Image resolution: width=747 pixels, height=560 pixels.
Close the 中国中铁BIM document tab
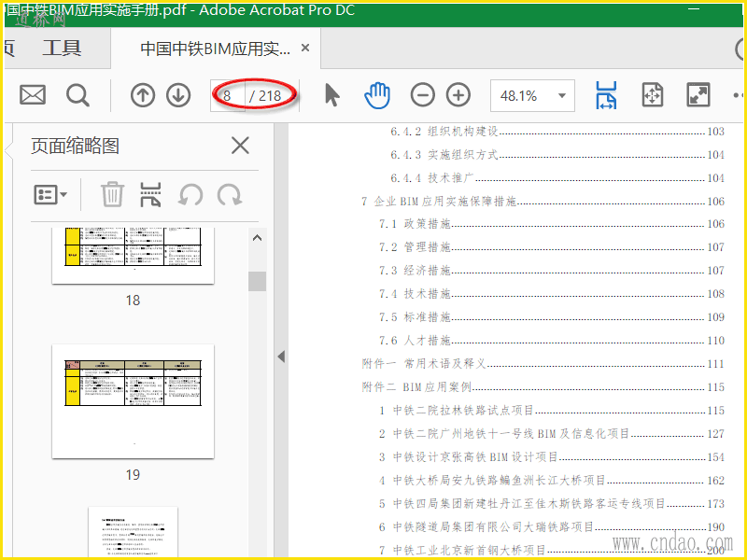tap(305, 48)
